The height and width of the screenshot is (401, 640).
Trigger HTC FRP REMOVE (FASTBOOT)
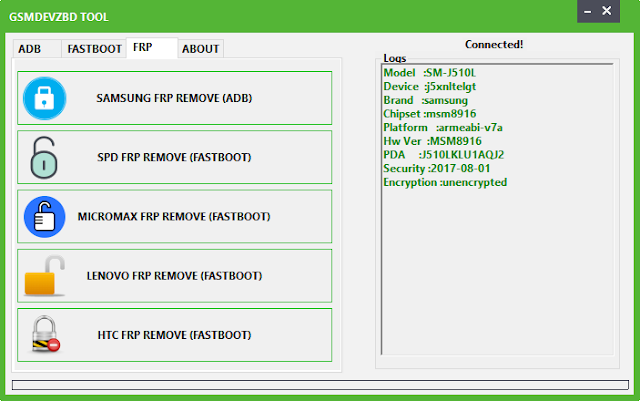coord(175,335)
